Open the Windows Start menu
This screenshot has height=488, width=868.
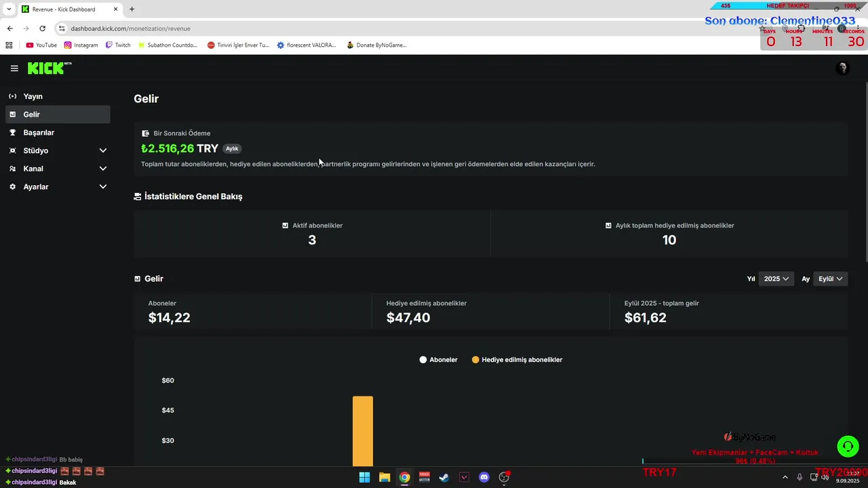click(x=364, y=477)
